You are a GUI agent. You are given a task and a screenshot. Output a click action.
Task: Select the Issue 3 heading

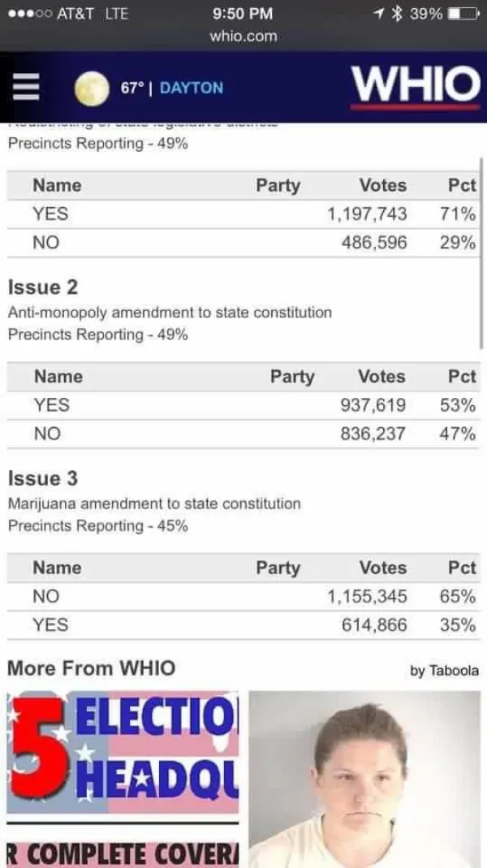pos(43,479)
